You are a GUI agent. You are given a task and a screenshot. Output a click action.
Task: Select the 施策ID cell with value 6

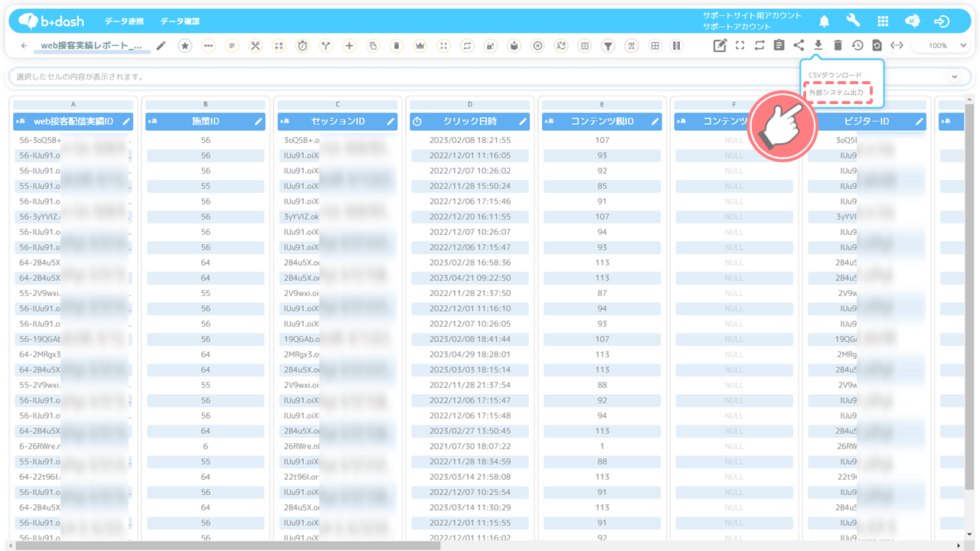coord(205,446)
